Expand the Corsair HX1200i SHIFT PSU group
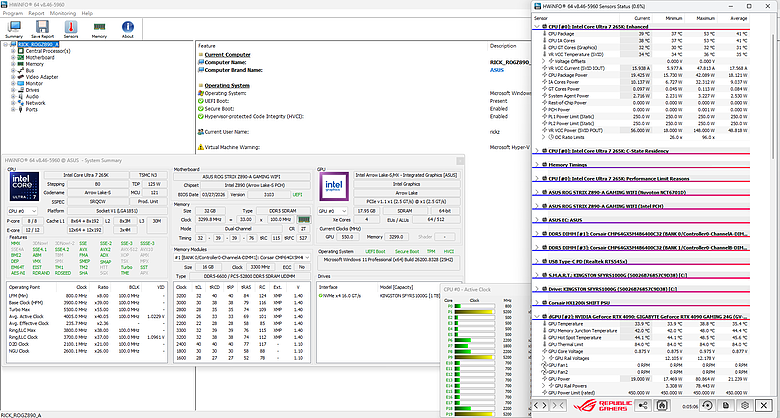This screenshot has height=418, width=780. pyautogui.click(x=537, y=303)
